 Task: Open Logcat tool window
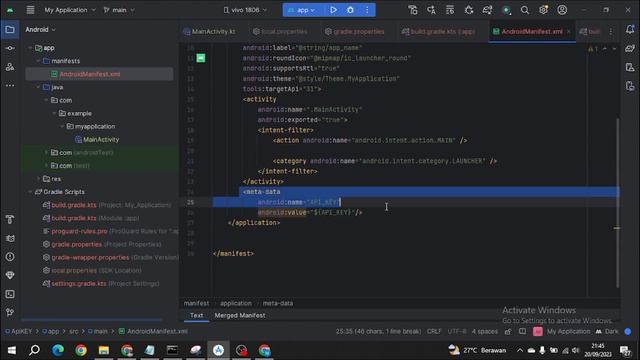[x=10, y=238]
